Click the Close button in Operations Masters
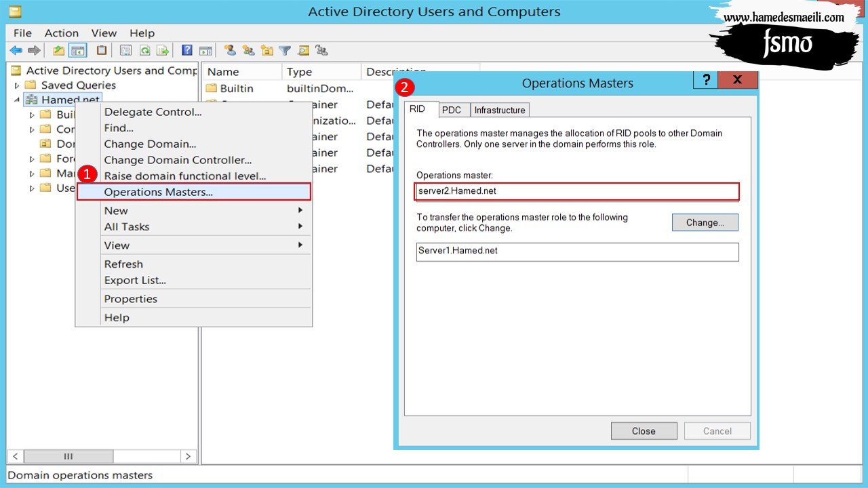 (644, 431)
